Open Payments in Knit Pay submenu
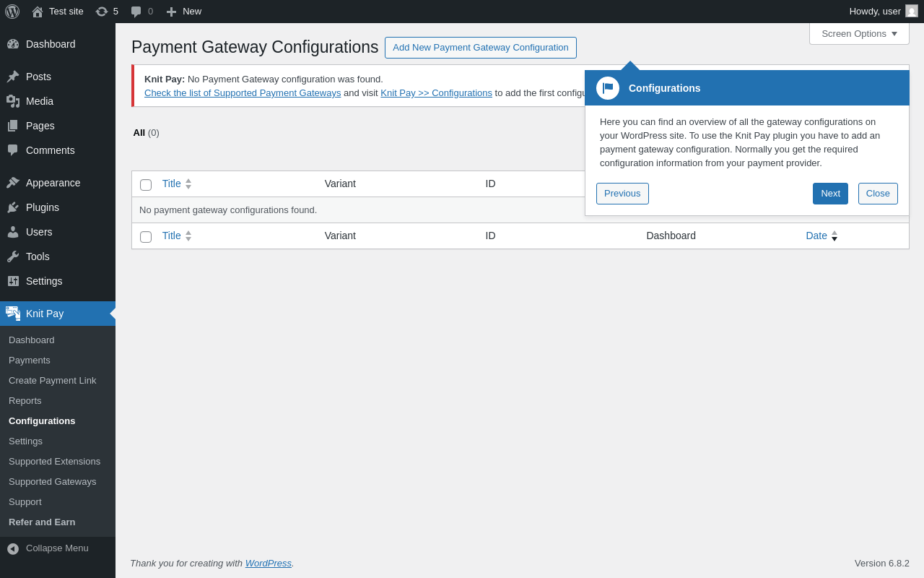The width and height of the screenshot is (924, 578). 30,361
